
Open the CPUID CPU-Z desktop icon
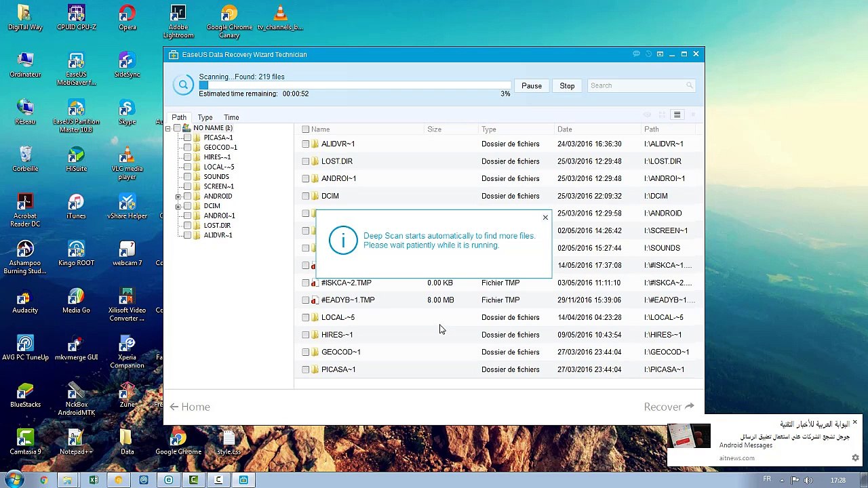76,18
